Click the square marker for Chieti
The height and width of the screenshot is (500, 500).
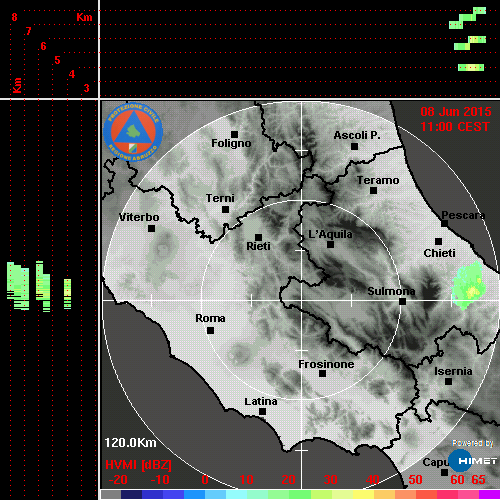click(438, 241)
